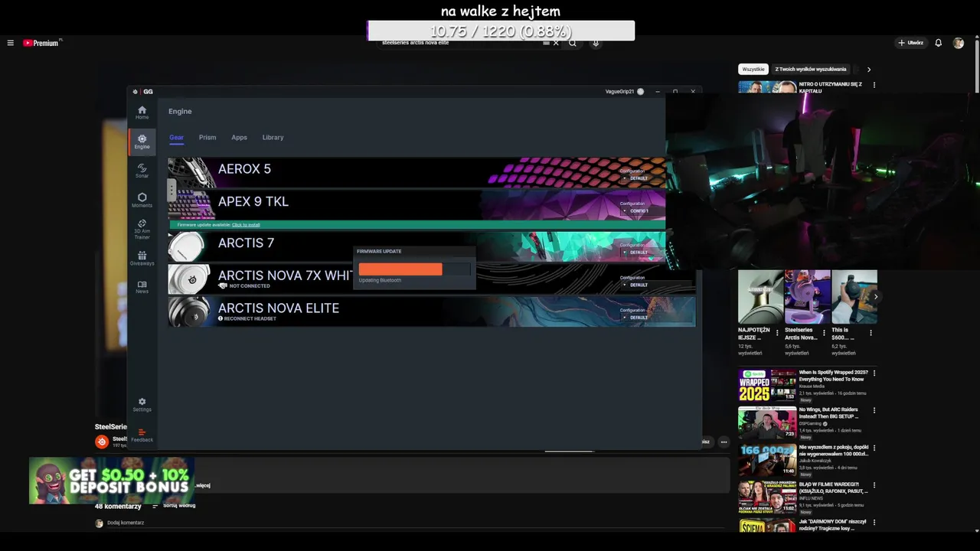The image size is (980, 551).
Task: Select the Wszystkie filter chip
Action: (753, 70)
